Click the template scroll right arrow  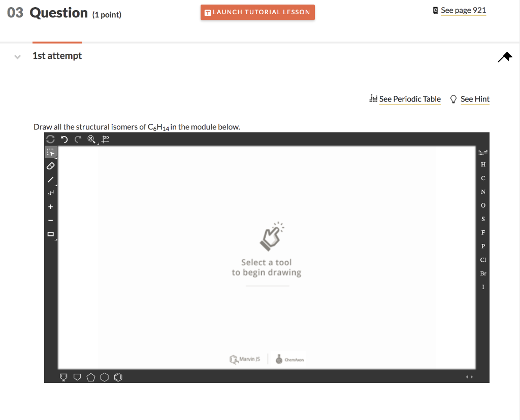(472, 376)
